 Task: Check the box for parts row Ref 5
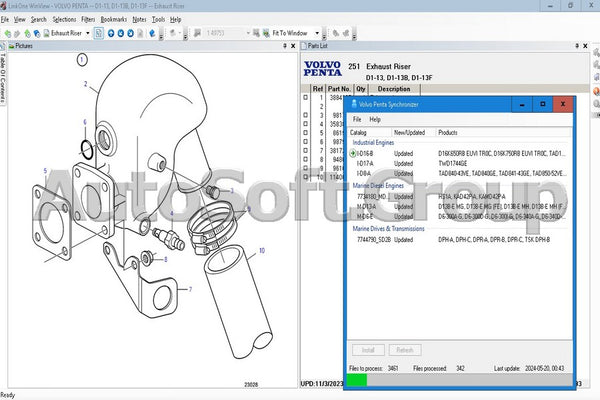point(305,133)
